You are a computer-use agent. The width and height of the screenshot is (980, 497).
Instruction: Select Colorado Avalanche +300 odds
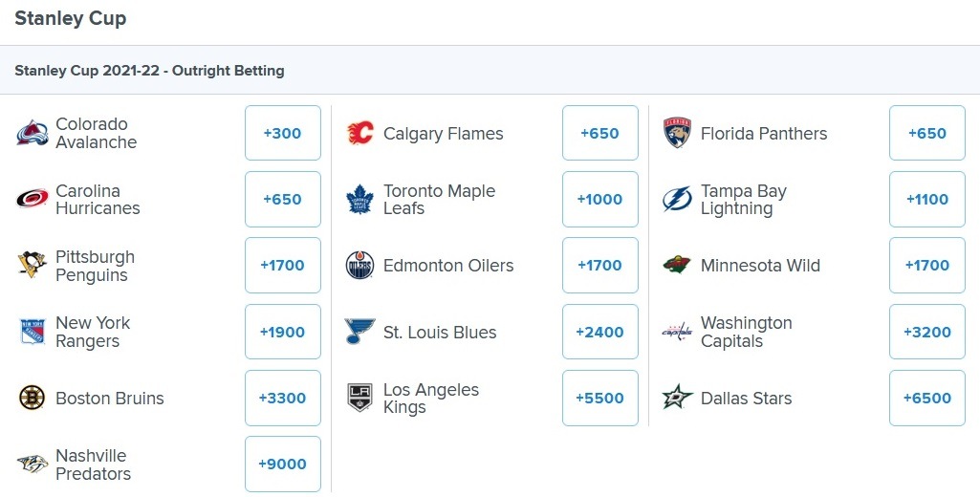click(x=283, y=133)
